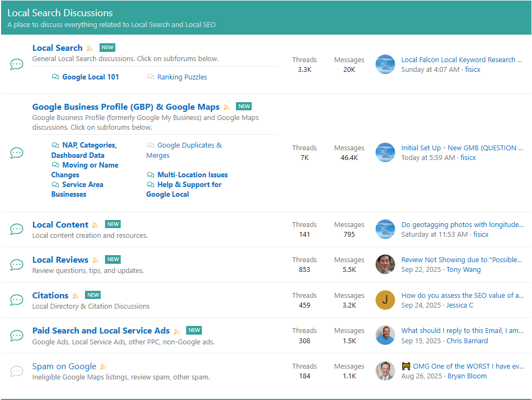This screenshot has height=400, width=532.
Task: Click the RSS feed icon beside Local Search
Action: pos(90,49)
